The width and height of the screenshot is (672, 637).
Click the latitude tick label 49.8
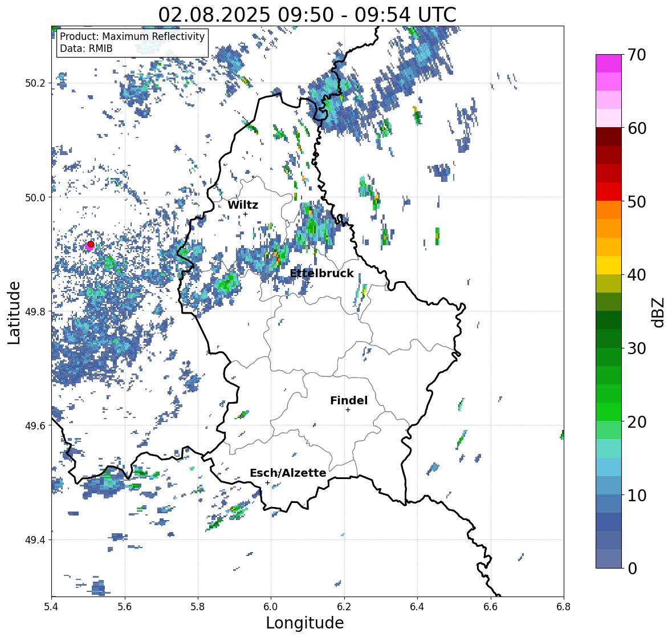point(35,311)
